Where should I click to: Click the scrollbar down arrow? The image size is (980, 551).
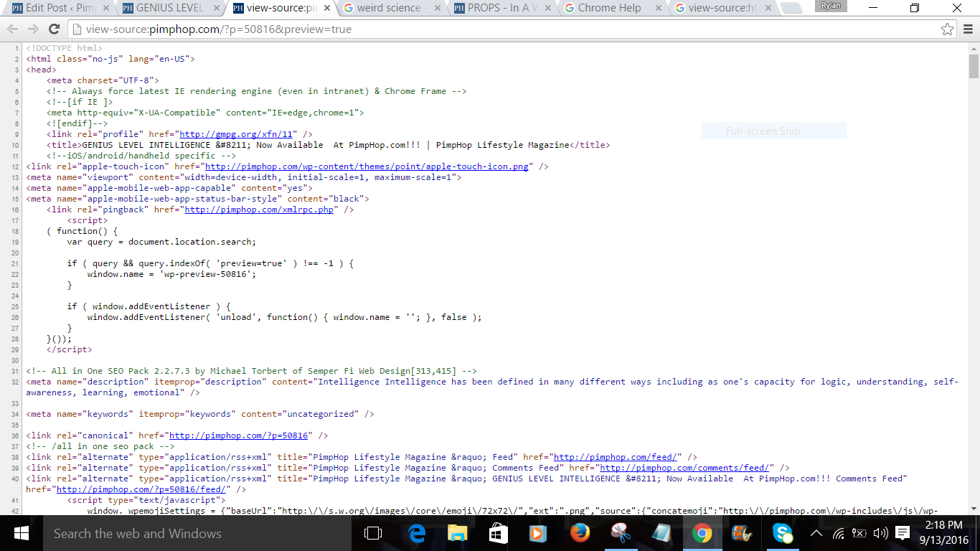coord(974,509)
